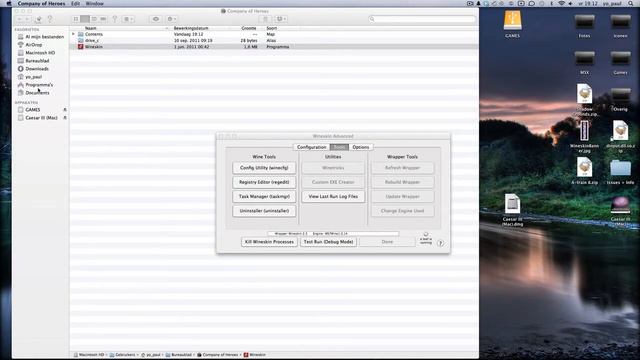Open the Window menu

click(x=94, y=3)
